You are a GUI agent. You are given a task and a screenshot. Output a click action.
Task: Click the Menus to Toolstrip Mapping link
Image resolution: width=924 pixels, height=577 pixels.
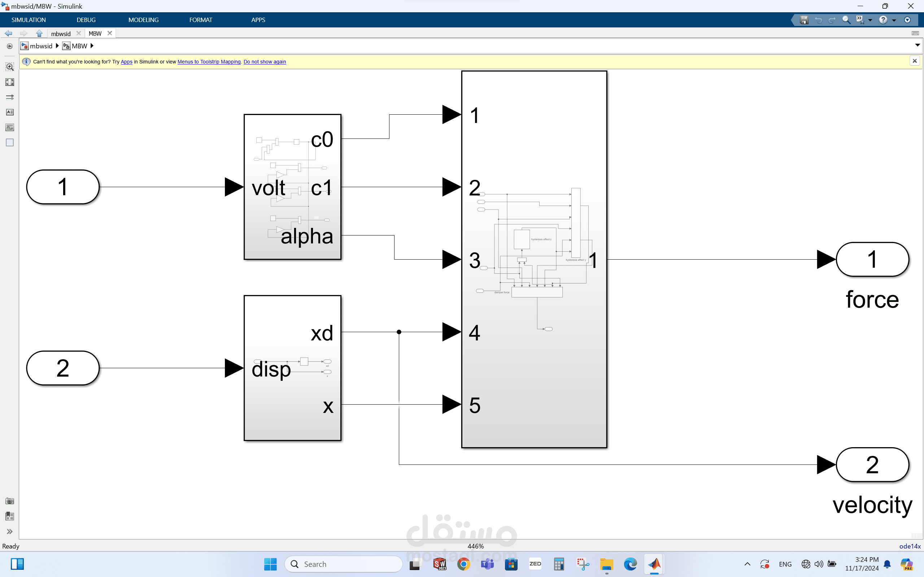click(x=209, y=62)
